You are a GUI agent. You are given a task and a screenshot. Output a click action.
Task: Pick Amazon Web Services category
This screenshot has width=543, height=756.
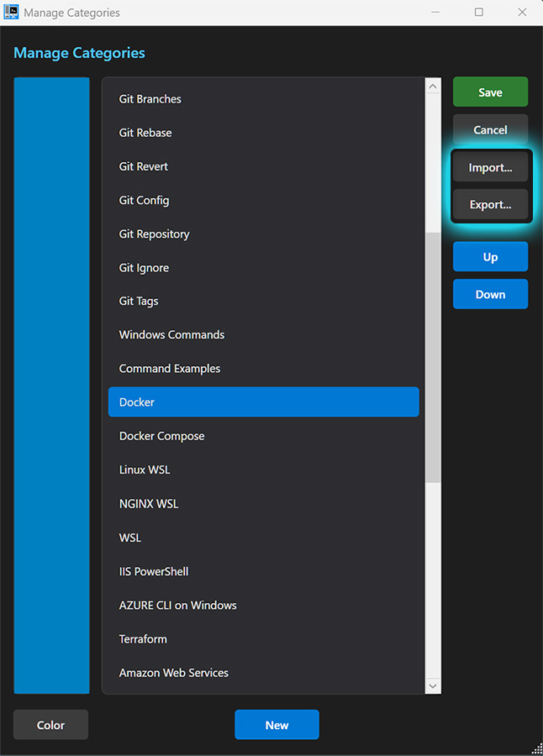pos(174,673)
